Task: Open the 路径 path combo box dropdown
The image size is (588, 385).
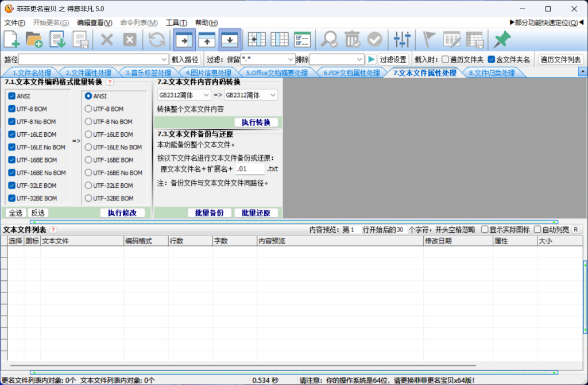Action: [164, 59]
